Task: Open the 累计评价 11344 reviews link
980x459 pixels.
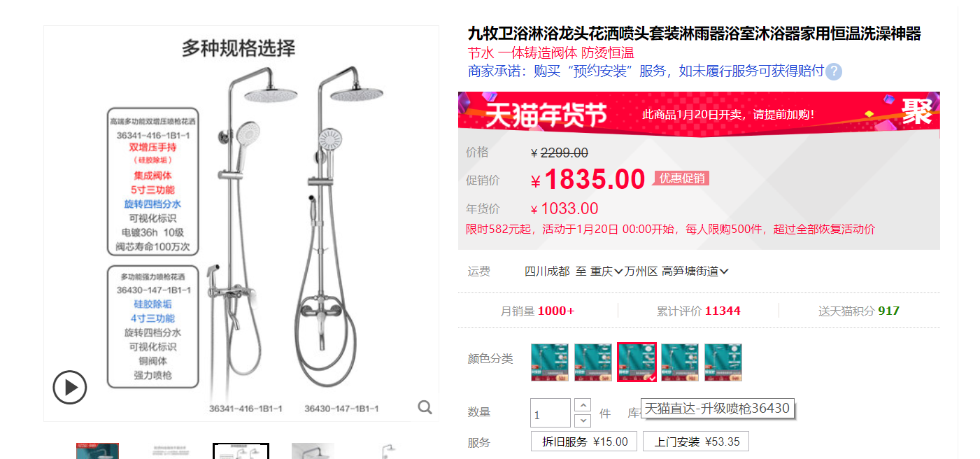Action: [x=698, y=311]
